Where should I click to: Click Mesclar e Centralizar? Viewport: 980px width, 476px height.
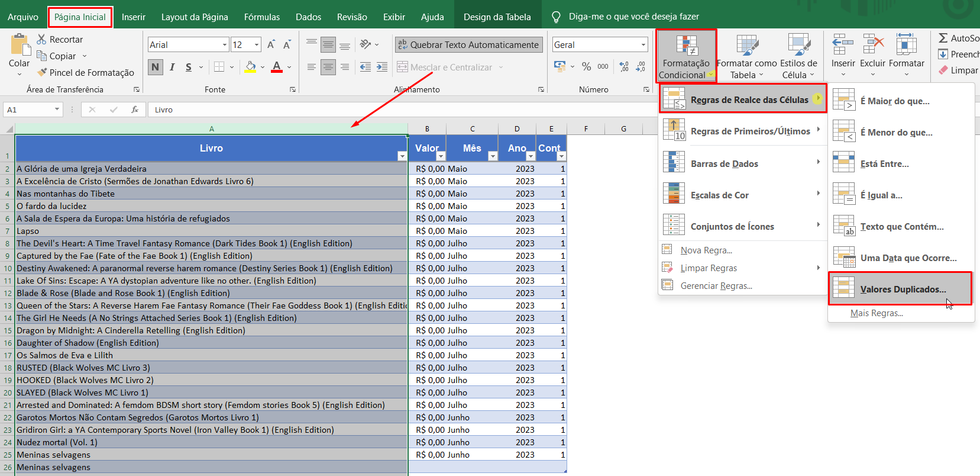tap(445, 67)
